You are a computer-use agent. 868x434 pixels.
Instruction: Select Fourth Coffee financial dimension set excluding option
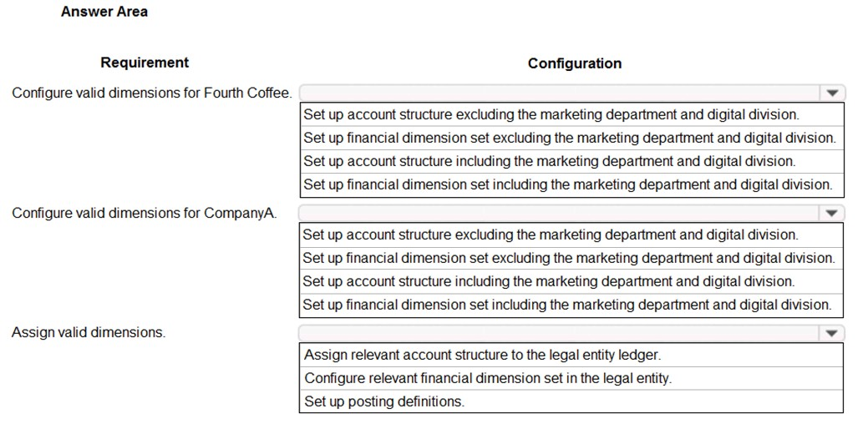pos(571,138)
